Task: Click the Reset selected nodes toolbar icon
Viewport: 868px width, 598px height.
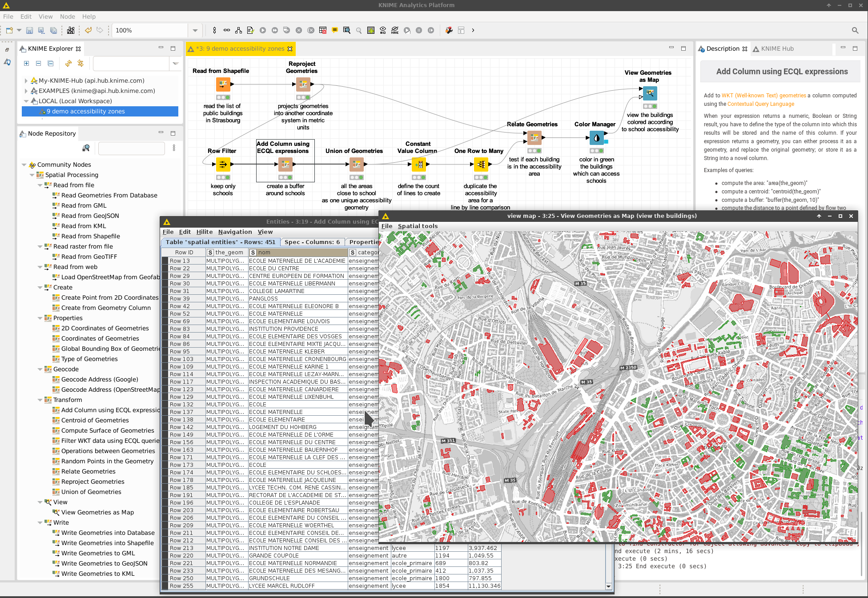Action: click(323, 30)
